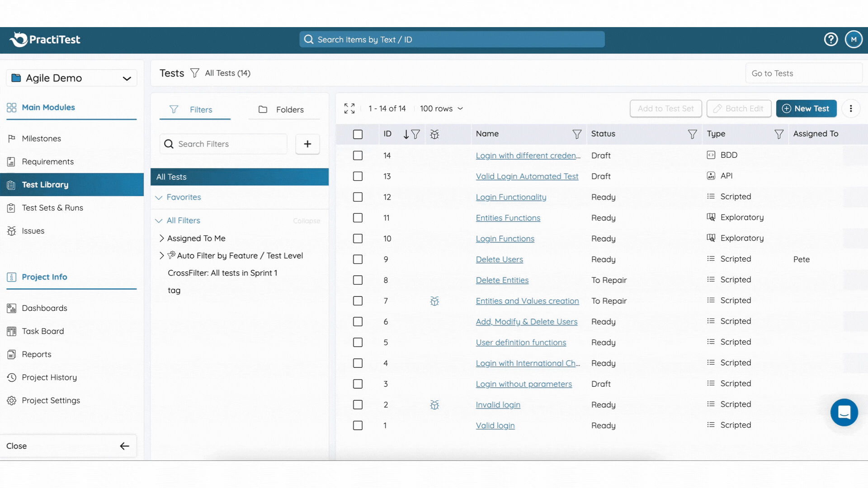Open the chat support bubble

tap(844, 412)
